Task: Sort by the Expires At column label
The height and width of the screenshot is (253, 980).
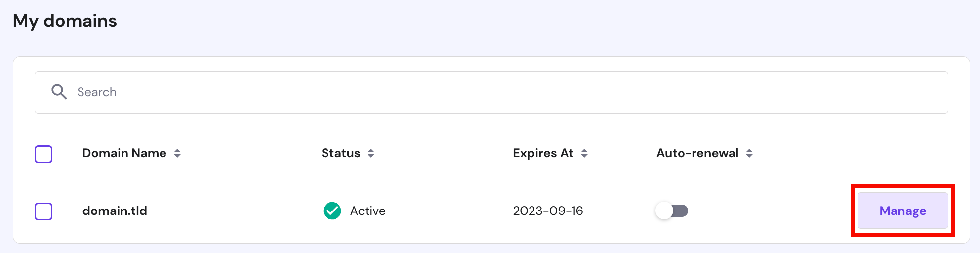Action: pyautogui.click(x=543, y=153)
